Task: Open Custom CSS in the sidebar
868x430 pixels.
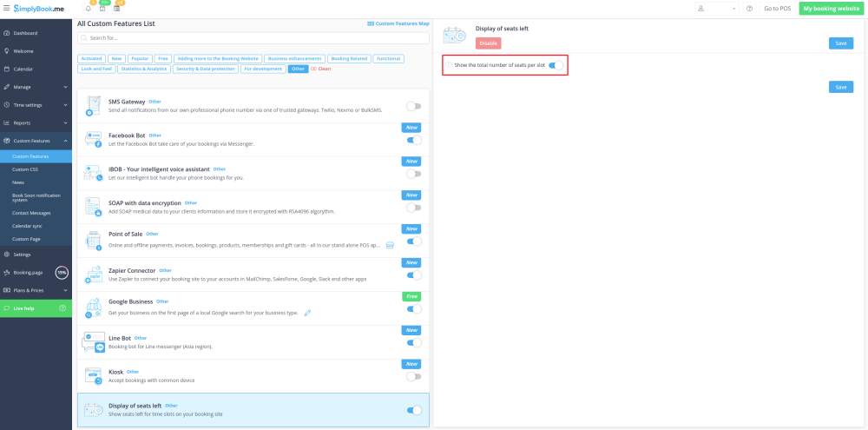Action: click(24, 169)
